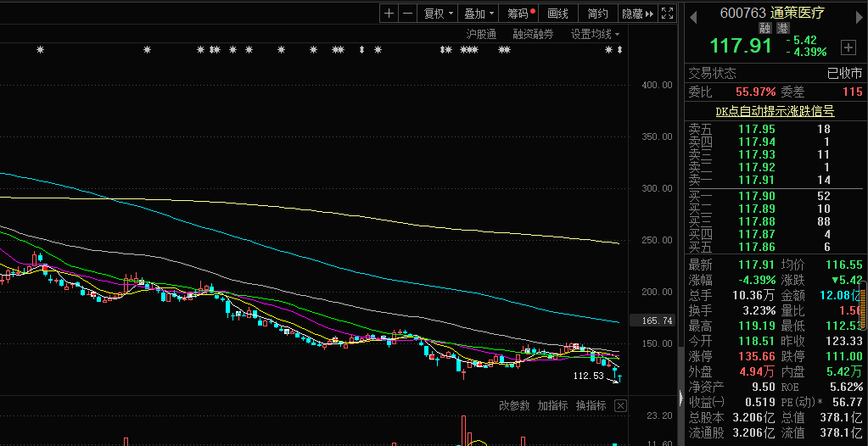
Task: Click the 内盘 value 5.42万
Action: tap(843, 371)
